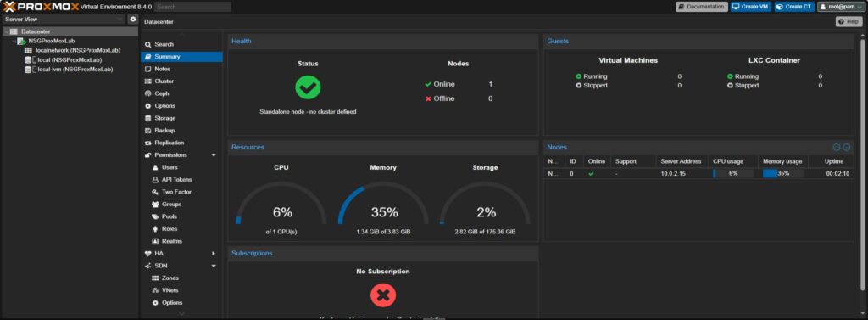This screenshot has width=868, height=320.
Task: Click the Create VM button
Action: [x=751, y=7]
